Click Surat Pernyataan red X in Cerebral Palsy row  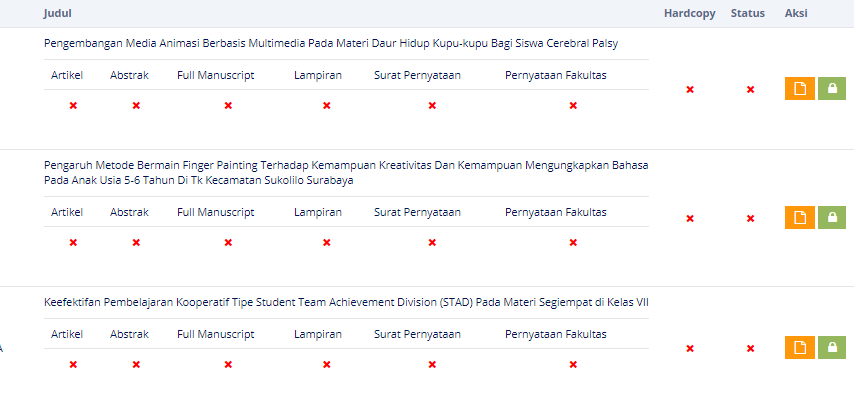pyautogui.click(x=432, y=105)
